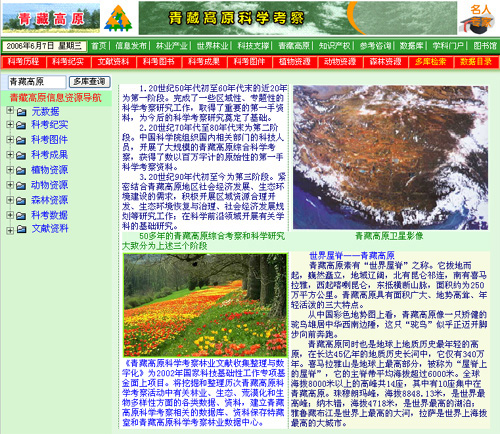Image resolution: width=500 pixels, height=434 pixels.
Task: Click the folder icon beside 科考图件
Action: point(21,140)
